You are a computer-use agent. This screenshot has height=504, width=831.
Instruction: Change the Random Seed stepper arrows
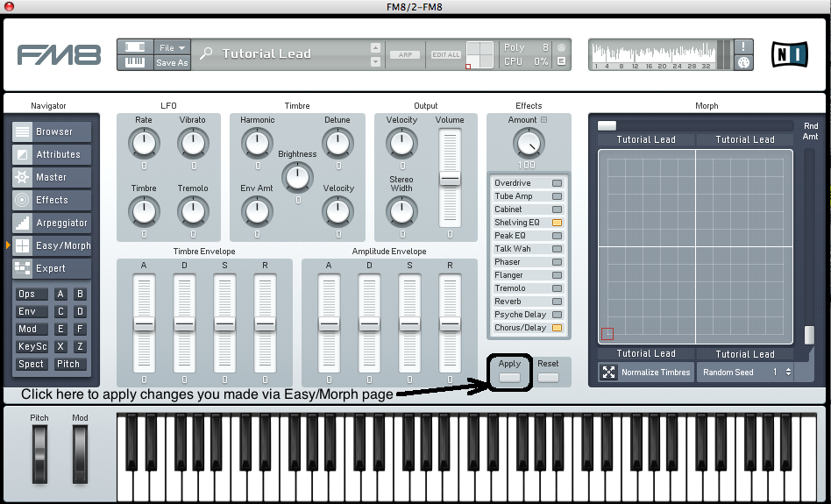788,372
